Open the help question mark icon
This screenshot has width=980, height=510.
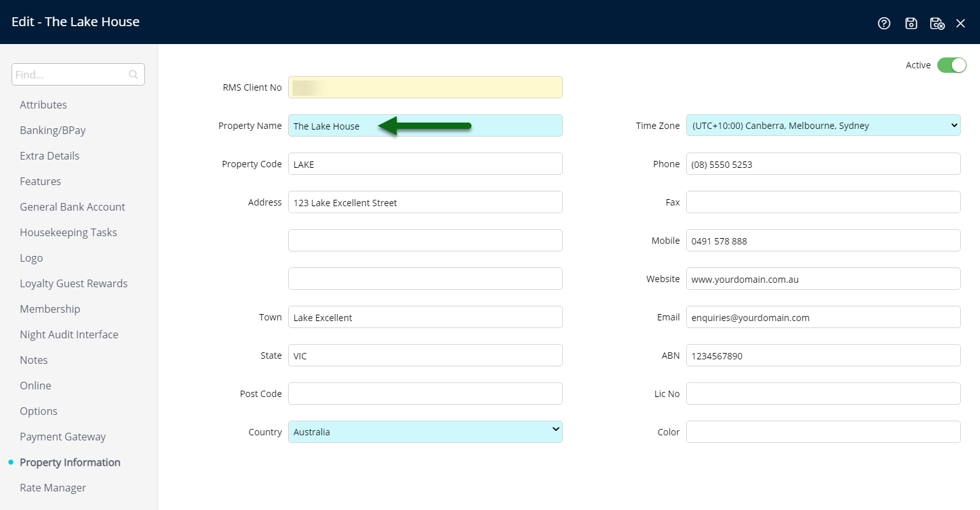click(x=884, y=24)
